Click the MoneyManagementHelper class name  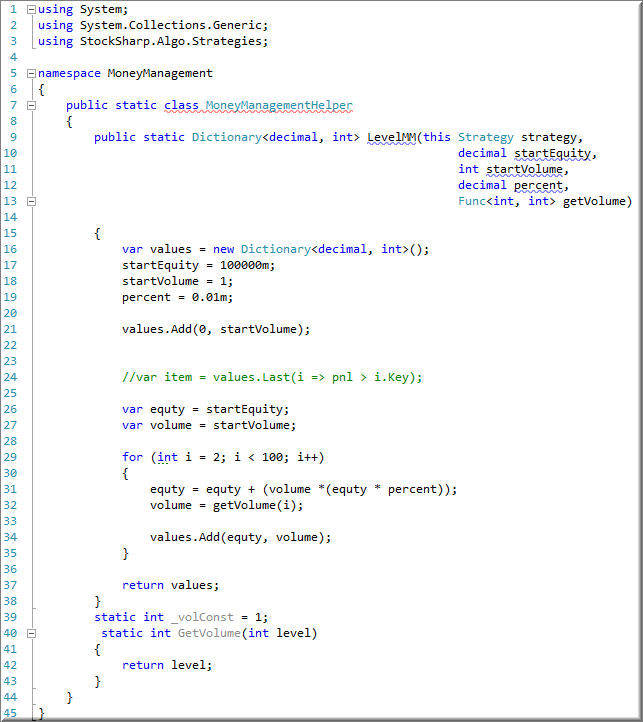278,105
